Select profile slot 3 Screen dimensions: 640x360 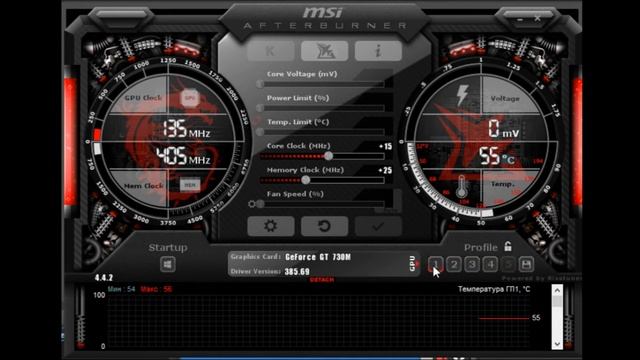[472, 264]
